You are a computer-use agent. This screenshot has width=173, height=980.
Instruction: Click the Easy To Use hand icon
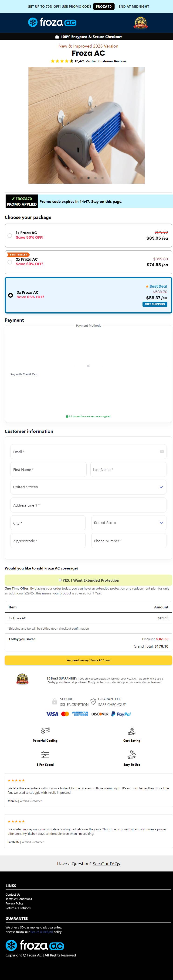[x=132, y=754]
